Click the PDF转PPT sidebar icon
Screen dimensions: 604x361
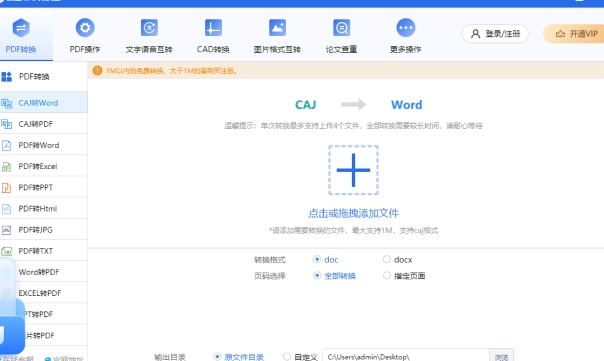[7, 188]
